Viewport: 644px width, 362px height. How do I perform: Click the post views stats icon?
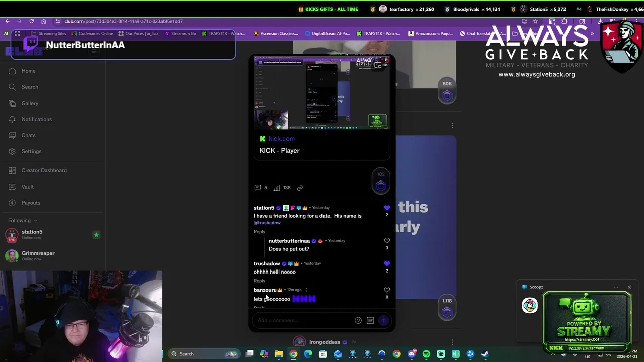point(276,188)
